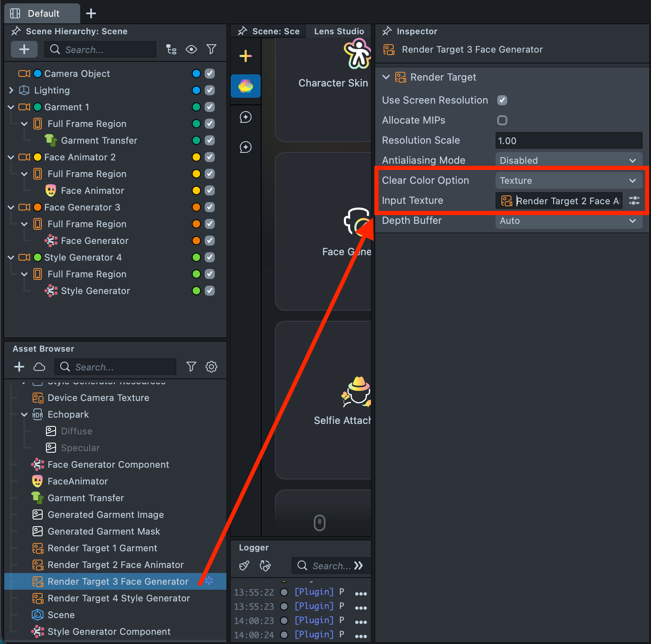Image resolution: width=651 pixels, height=644 pixels.
Task: Select Style Generator Component asset
Action: pos(109,631)
